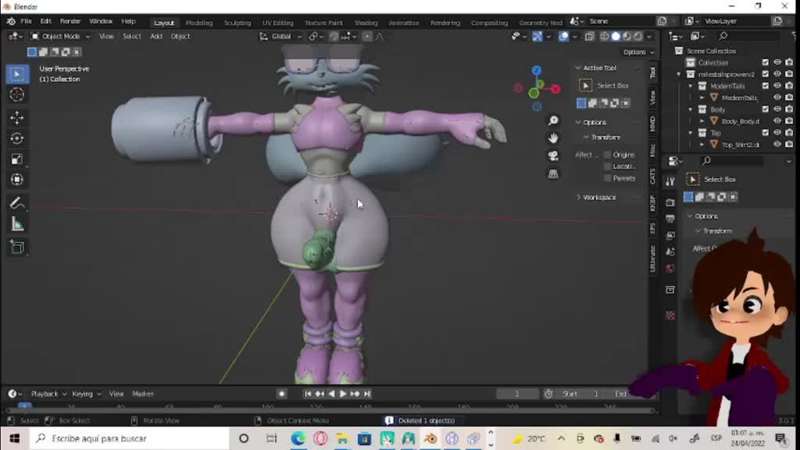
Task: Toggle the Parents checkbox under Affect
Action: [x=607, y=178]
